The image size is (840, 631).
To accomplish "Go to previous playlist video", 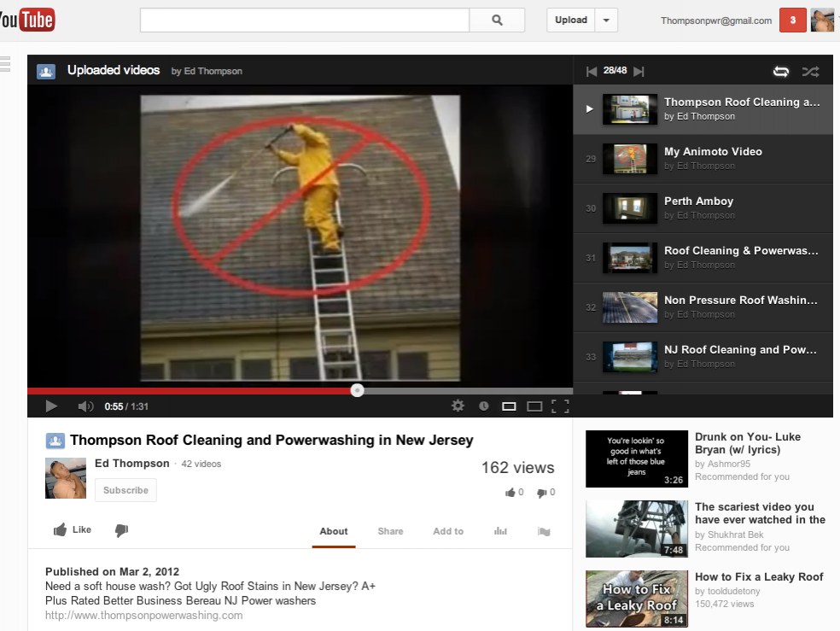I will coord(592,72).
